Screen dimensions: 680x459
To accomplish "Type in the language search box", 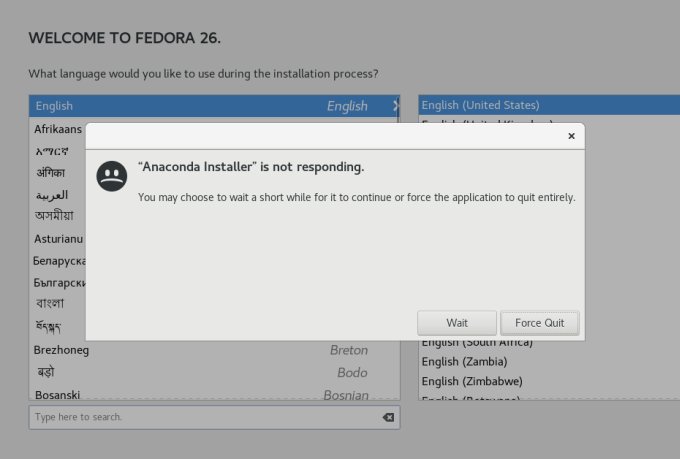I will point(200,417).
